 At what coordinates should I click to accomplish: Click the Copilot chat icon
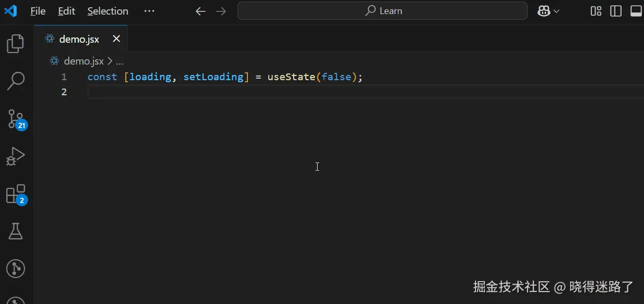(x=544, y=11)
